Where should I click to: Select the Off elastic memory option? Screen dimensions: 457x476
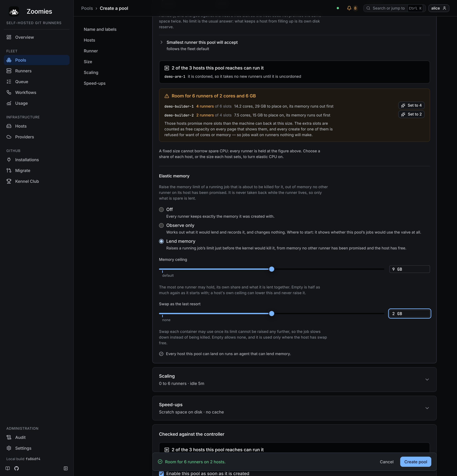[161, 209]
